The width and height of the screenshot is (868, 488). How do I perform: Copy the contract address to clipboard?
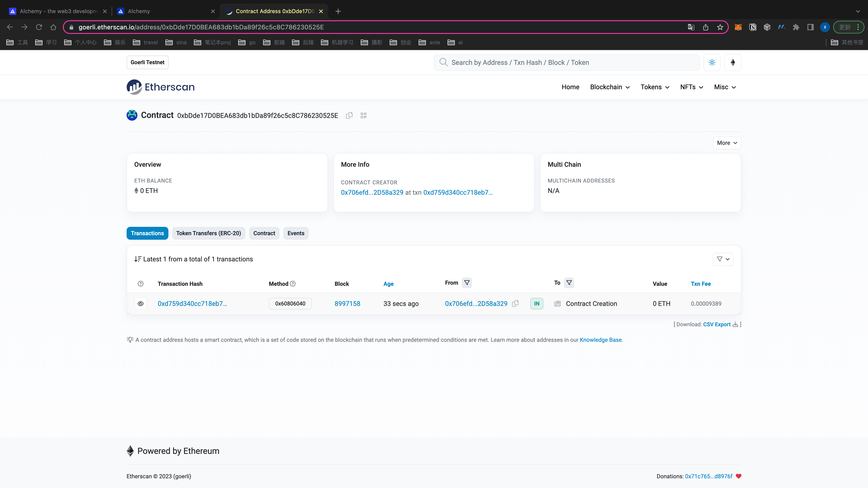tap(349, 115)
